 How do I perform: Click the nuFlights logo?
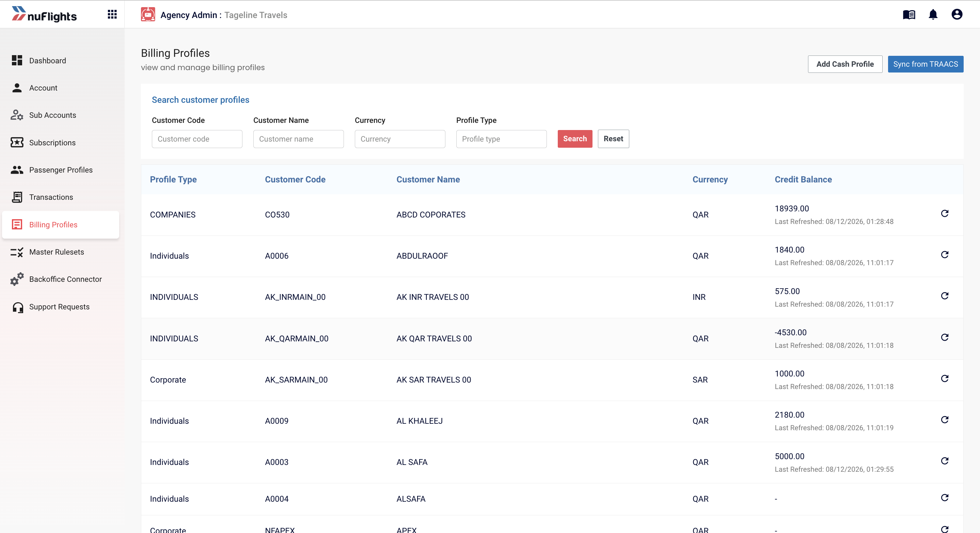pos(44,14)
